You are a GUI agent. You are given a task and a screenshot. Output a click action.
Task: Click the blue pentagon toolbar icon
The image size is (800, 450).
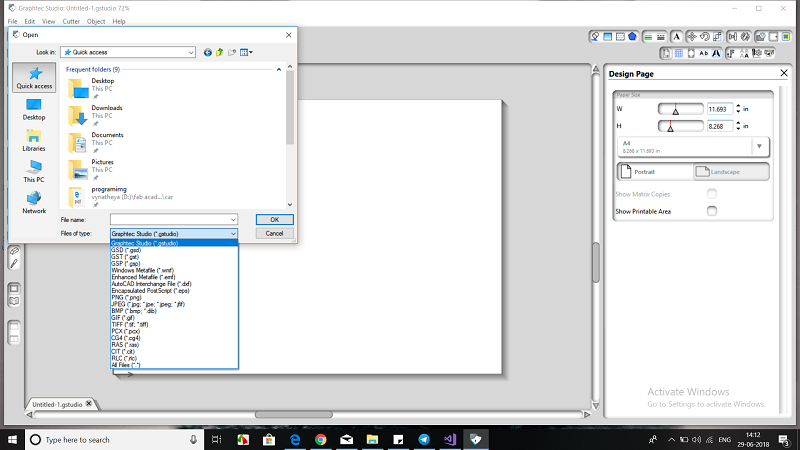coord(633,37)
